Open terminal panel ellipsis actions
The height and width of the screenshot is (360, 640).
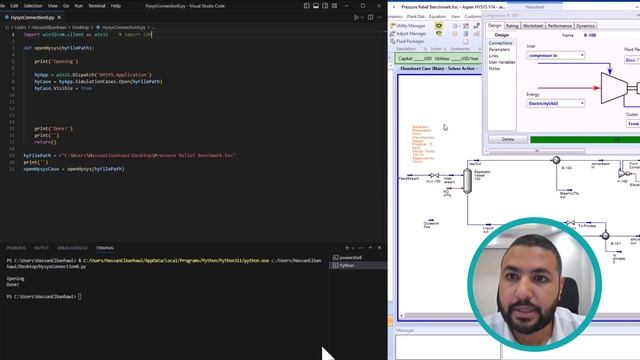pos(361,248)
